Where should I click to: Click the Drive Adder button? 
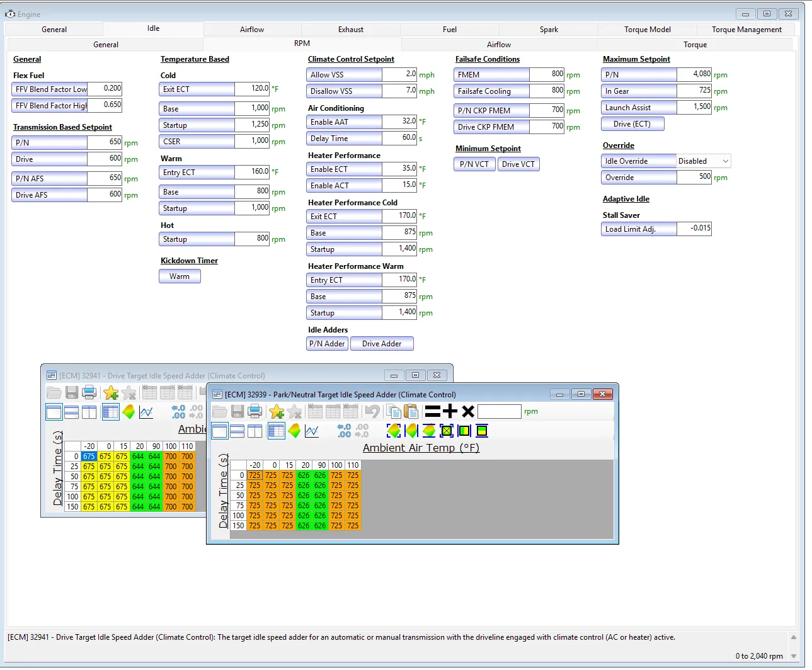(382, 344)
